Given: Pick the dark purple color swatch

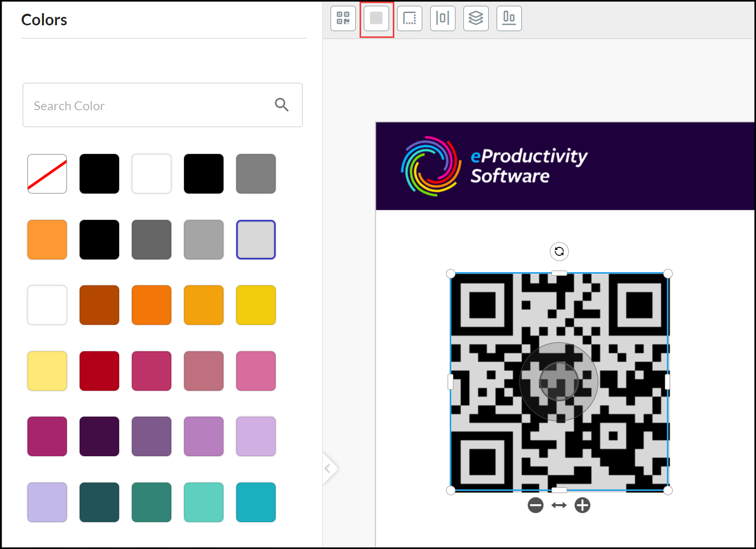Looking at the screenshot, I should [x=99, y=437].
